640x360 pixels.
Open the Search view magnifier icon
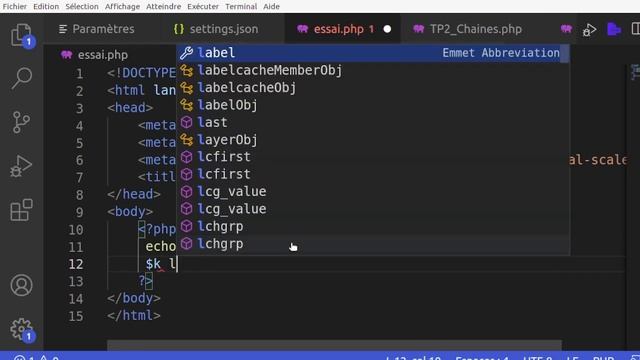[21, 78]
